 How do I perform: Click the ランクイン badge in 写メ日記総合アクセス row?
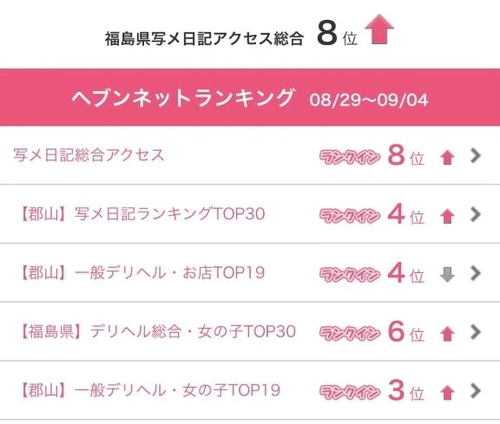click(349, 157)
